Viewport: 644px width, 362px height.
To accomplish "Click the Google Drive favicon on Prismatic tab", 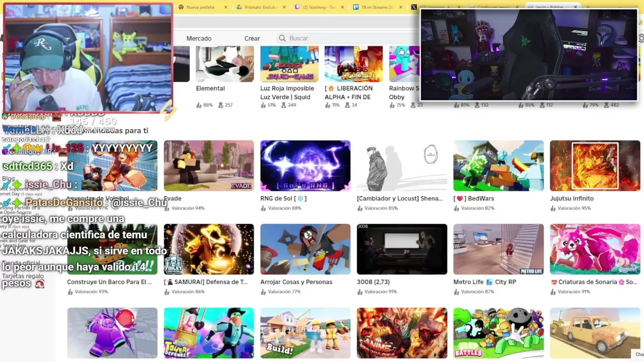I will (239, 7).
